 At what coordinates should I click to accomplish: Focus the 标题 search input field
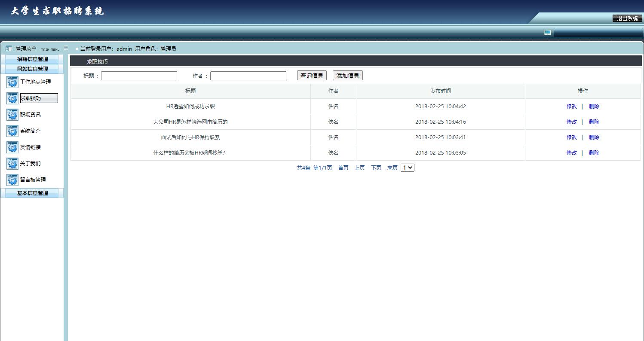(x=139, y=76)
